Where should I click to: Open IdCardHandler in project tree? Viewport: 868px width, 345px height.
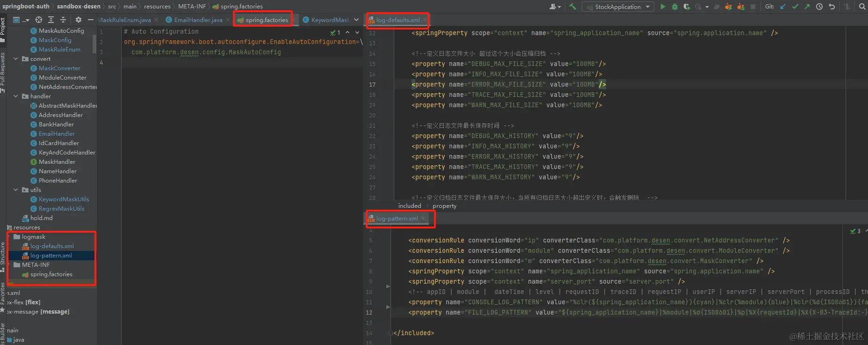tap(58, 143)
